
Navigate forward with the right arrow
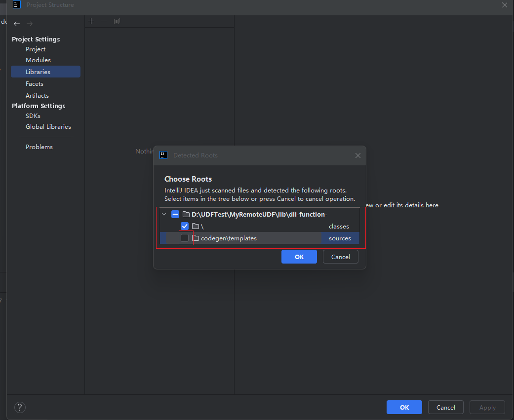coord(30,24)
